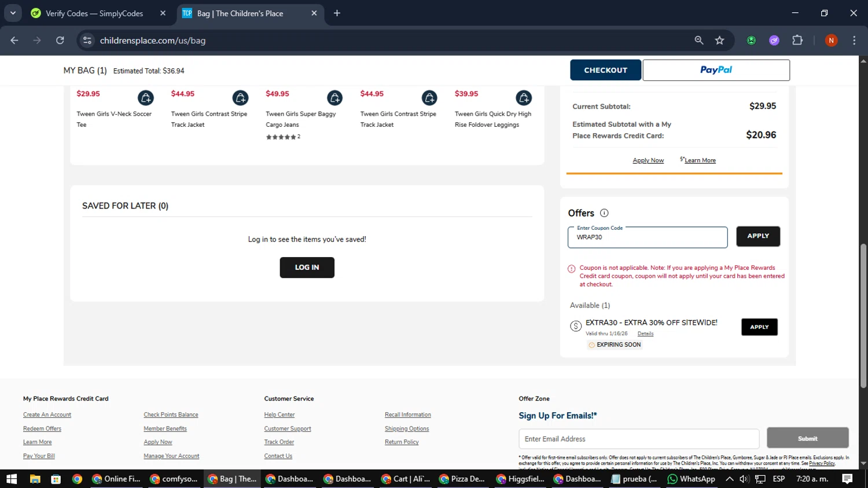The width and height of the screenshot is (868, 488).
Task: Open the Chrome zoom magnifier icon
Action: point(699,40)
